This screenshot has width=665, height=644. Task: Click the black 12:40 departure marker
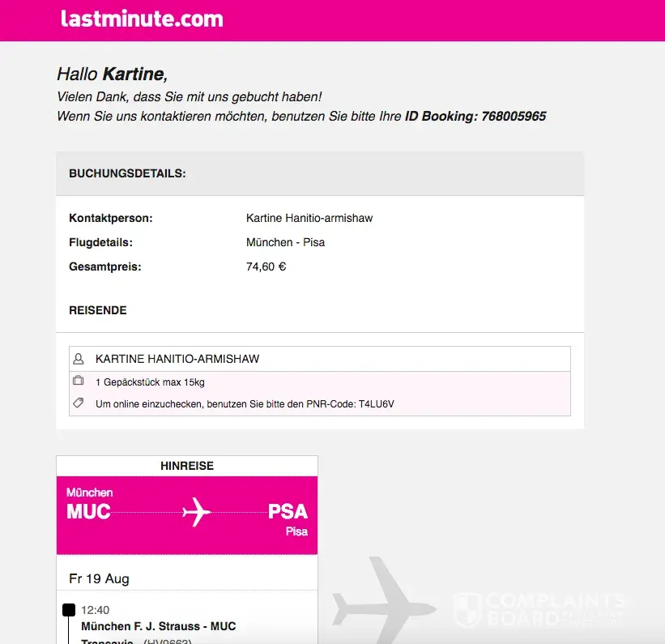[x=69, y=610]
